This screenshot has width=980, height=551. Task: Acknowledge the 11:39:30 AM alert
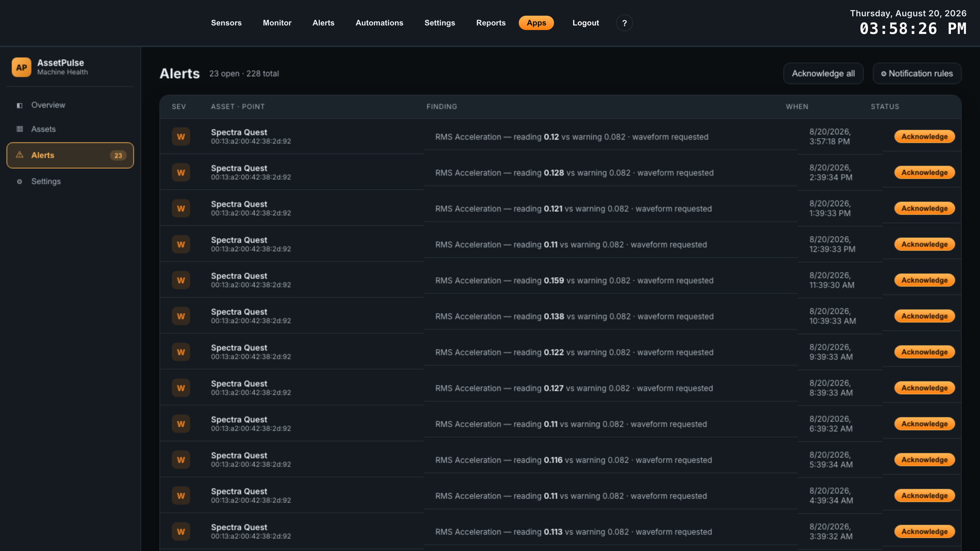pos(924,280)
